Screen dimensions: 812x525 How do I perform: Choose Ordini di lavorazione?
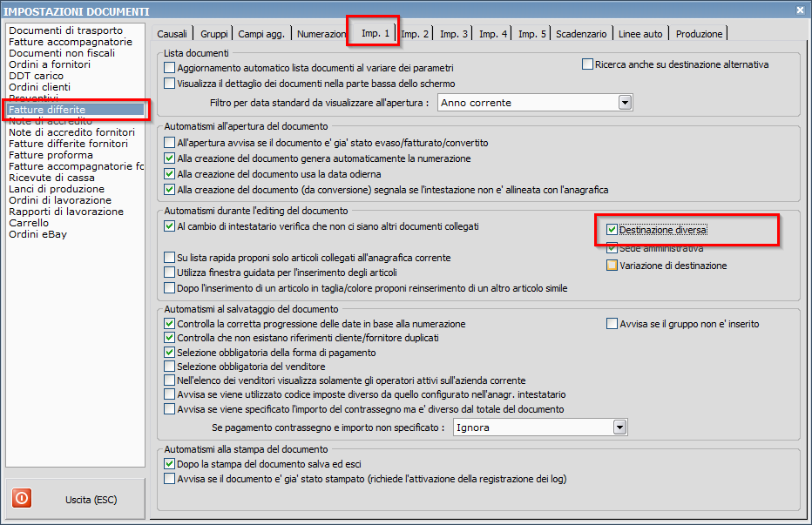pos(60,201)
